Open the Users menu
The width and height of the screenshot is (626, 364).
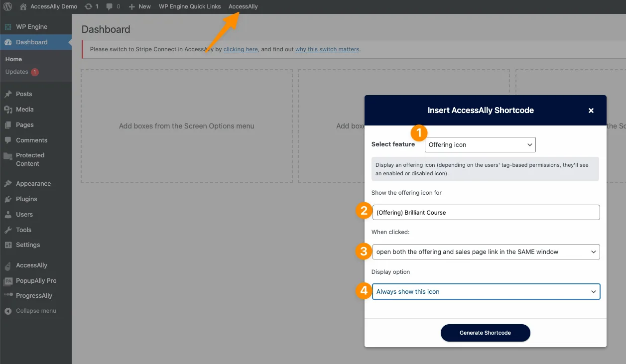pos(36,215)
